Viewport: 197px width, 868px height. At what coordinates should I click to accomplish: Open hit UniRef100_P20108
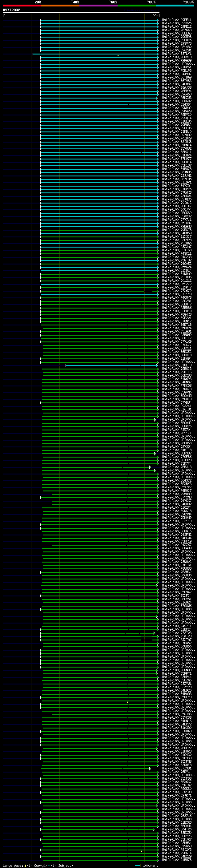[176, 792]
